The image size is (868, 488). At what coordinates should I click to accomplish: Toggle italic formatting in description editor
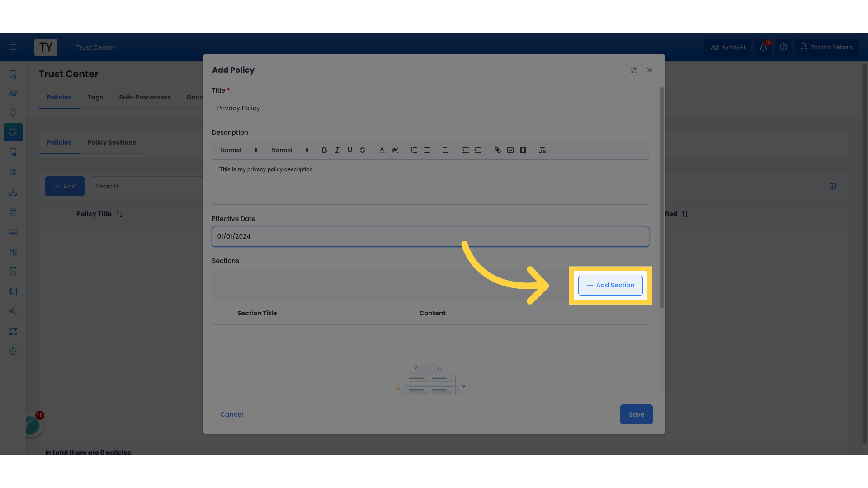337,150
